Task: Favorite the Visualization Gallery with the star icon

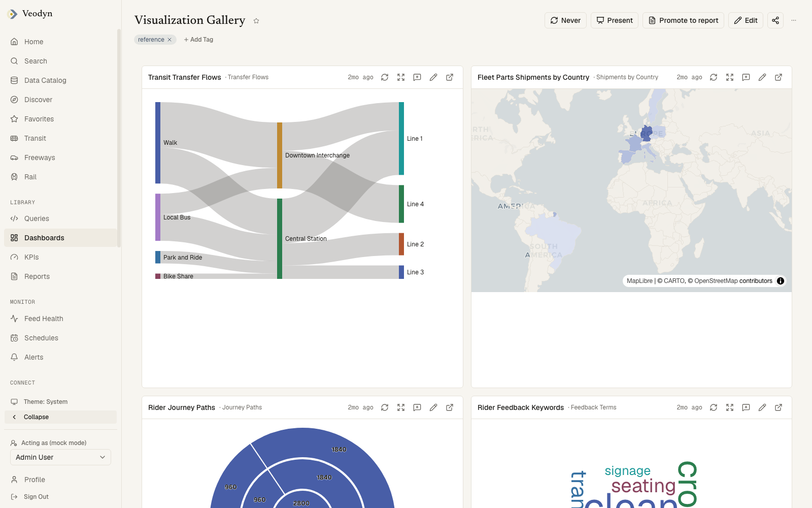Action: pos(256,21)
